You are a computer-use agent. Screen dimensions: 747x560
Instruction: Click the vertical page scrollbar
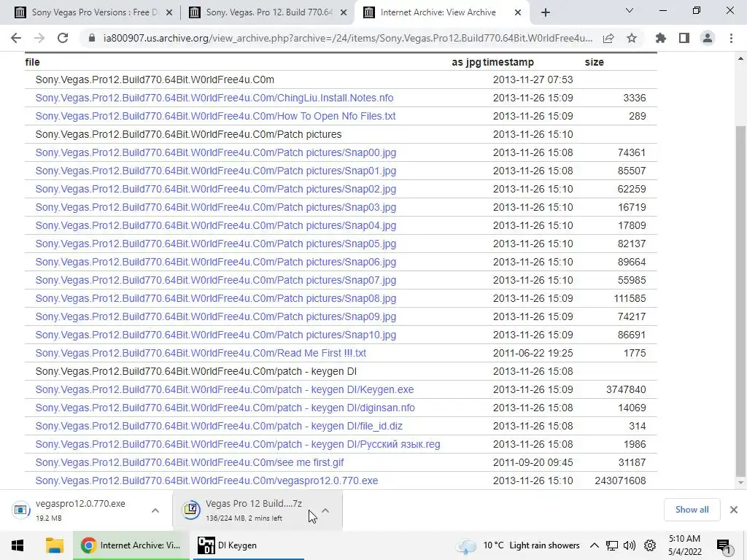tap(740, 300)
